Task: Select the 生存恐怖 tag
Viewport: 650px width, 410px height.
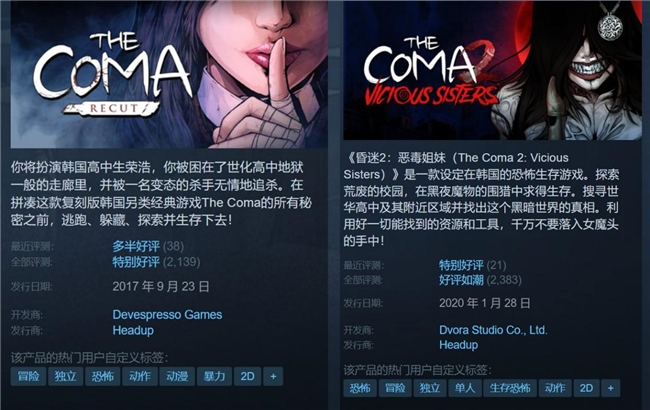Action: tap(510, 388)
